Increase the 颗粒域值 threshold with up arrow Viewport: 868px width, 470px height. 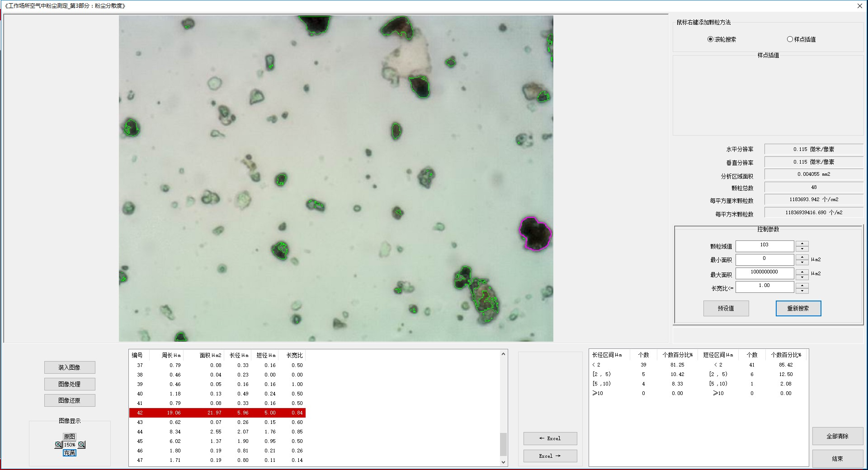tap(802, 244)
